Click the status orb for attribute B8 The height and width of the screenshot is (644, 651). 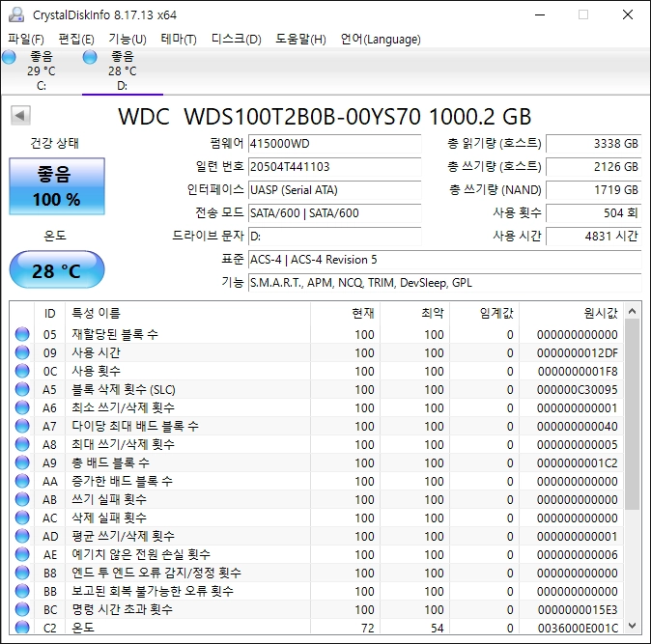pyautogui.click(x=22, y=573)
